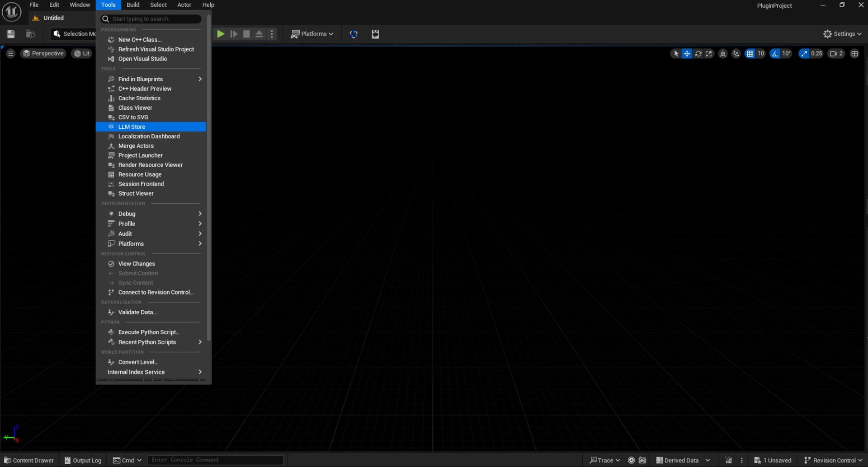
Task: Open the scale snap value 0.25 dropdown
Action: point(816,53)
